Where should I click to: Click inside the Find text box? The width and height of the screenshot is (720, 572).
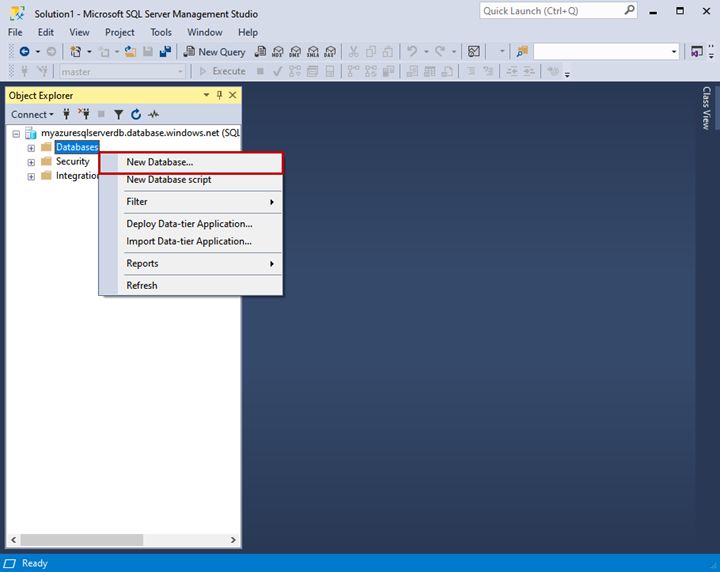click(x=602, y=52)
